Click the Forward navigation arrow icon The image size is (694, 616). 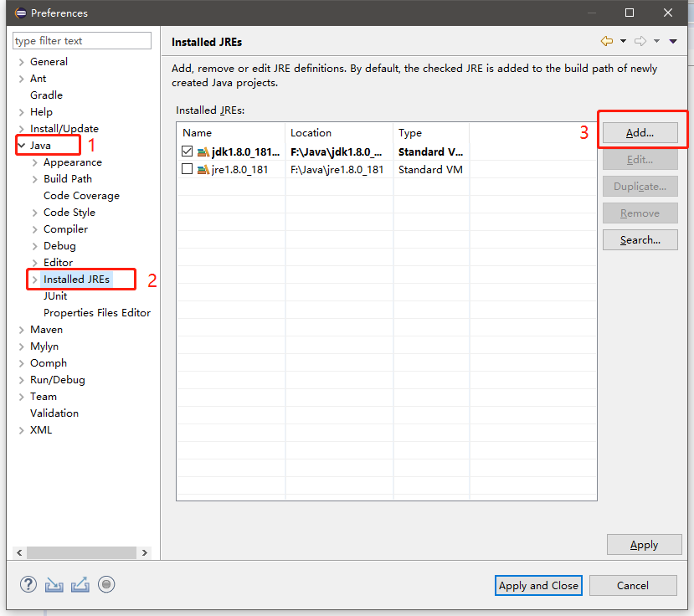(x=640, y=41)
